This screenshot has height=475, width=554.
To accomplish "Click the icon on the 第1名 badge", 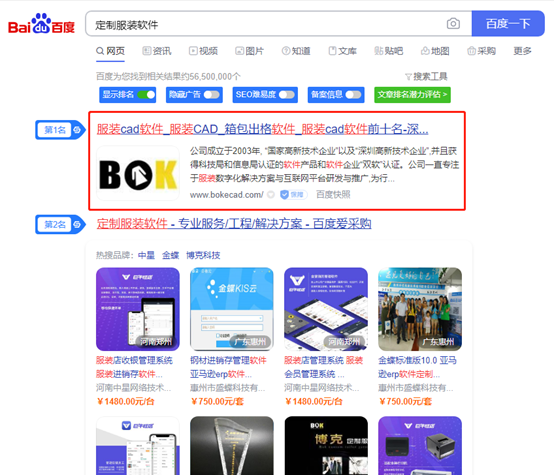I will point(77,130).
